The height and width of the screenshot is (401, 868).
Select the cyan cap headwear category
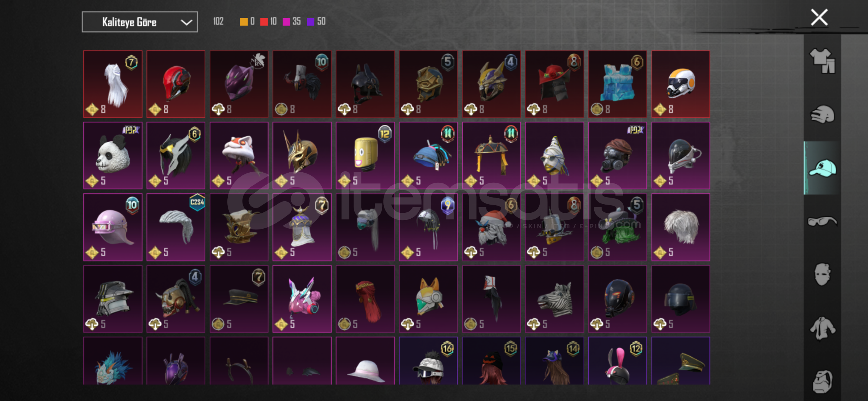pos(822,168)
